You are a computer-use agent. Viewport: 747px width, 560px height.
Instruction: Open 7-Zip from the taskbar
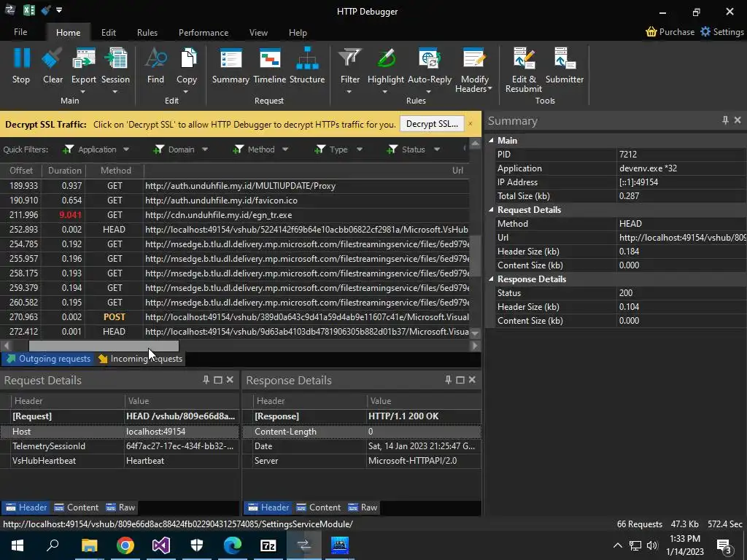tap(268, 545)
